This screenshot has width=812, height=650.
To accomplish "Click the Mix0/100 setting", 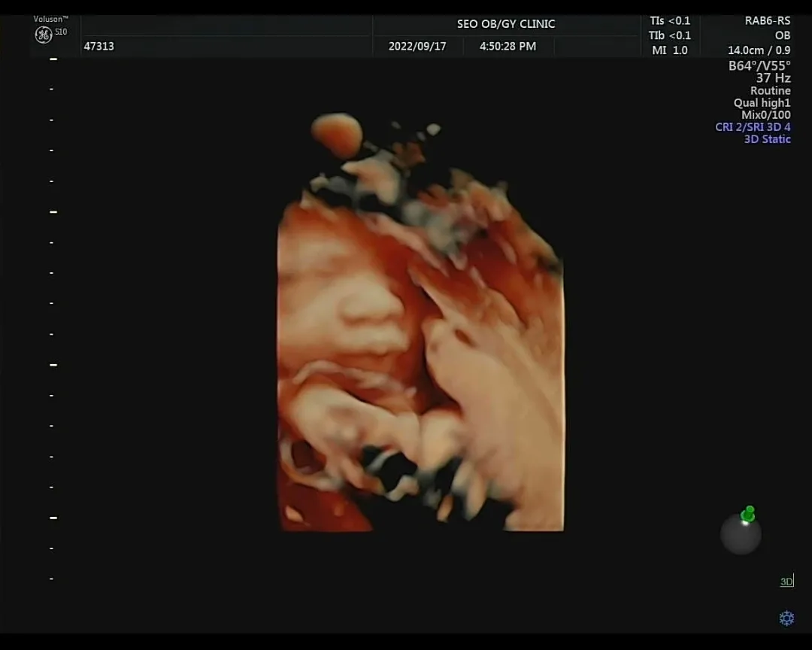I will (x=766, y=114).
